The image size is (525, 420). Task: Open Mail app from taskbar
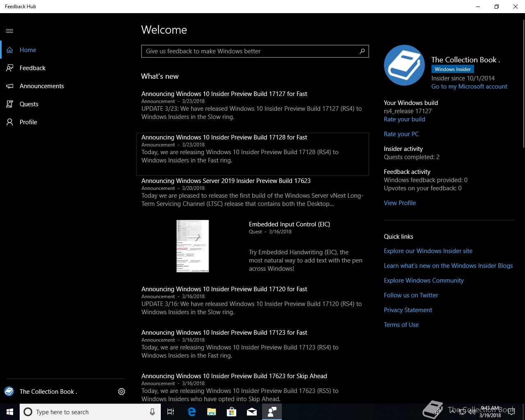click(x=252, y=412)
